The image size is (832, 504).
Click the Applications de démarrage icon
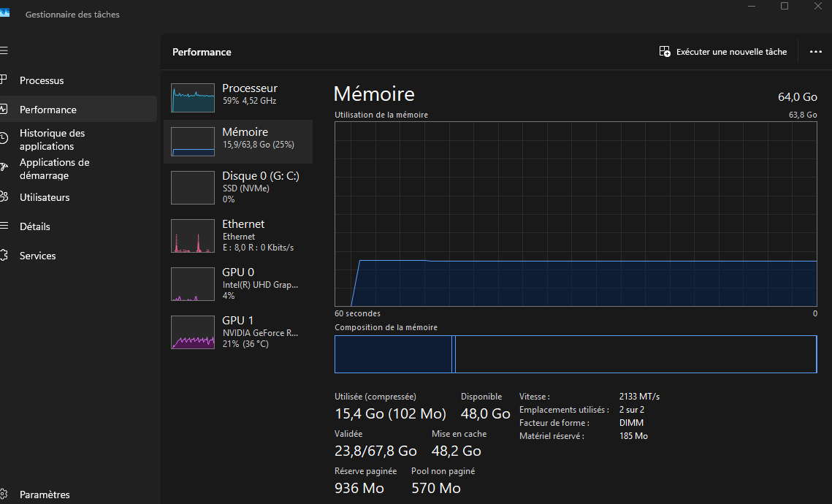tap(3, 168)
